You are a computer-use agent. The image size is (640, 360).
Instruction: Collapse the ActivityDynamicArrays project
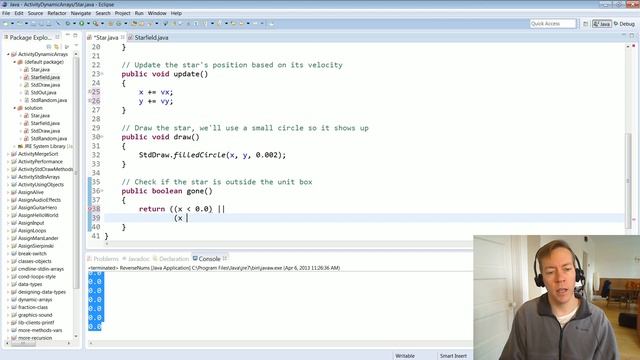pyautogui.click(x=8, y=54)
